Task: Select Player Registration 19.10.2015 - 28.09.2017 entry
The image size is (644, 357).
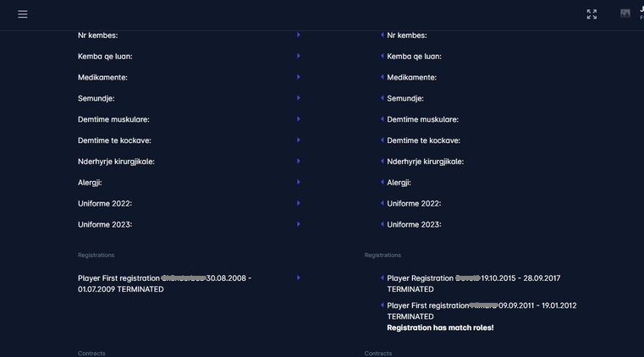Action: point(479,283)
